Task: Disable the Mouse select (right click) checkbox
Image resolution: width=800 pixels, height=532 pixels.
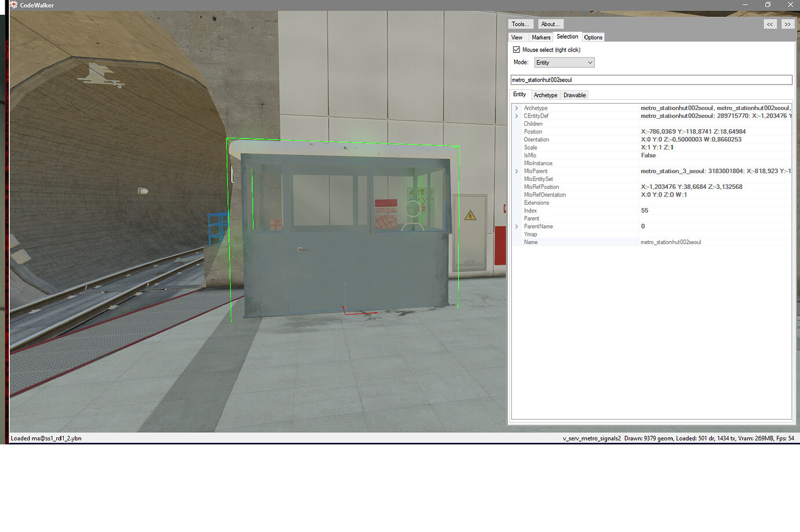Action: click(x=517, y=49)
